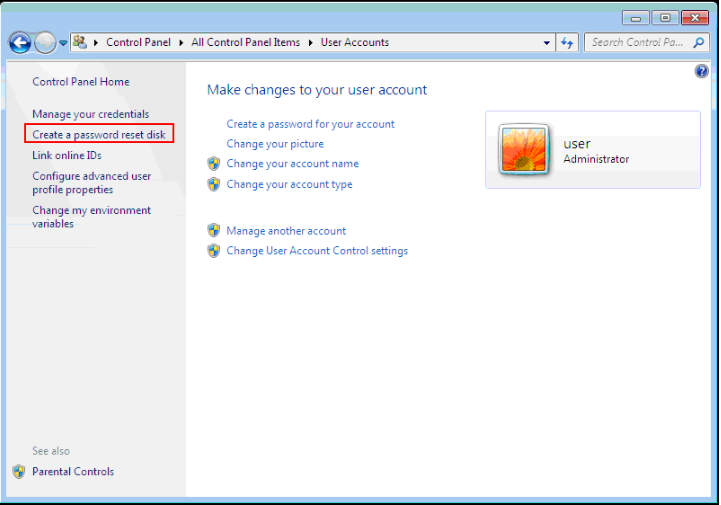Open the Help question mark icon

701,72
